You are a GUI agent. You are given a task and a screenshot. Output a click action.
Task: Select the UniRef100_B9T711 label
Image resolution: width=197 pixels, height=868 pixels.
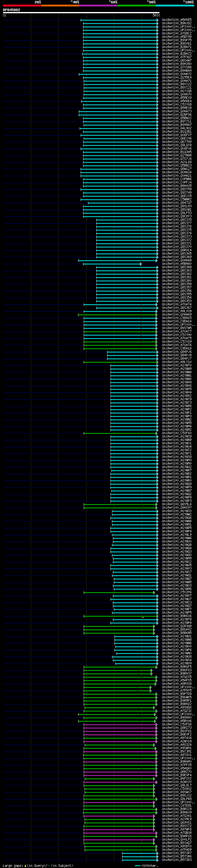coord(176,121)
